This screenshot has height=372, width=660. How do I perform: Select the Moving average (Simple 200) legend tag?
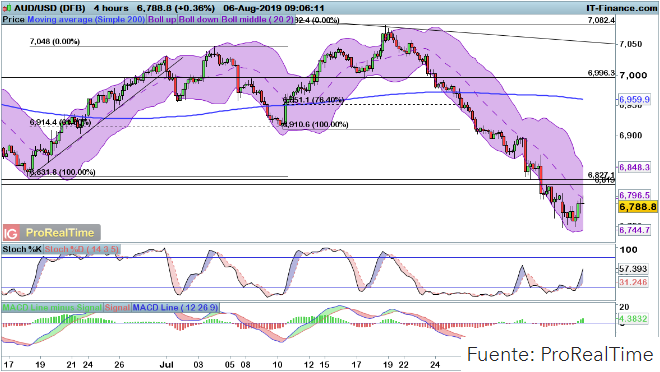[x=86, y=19]
